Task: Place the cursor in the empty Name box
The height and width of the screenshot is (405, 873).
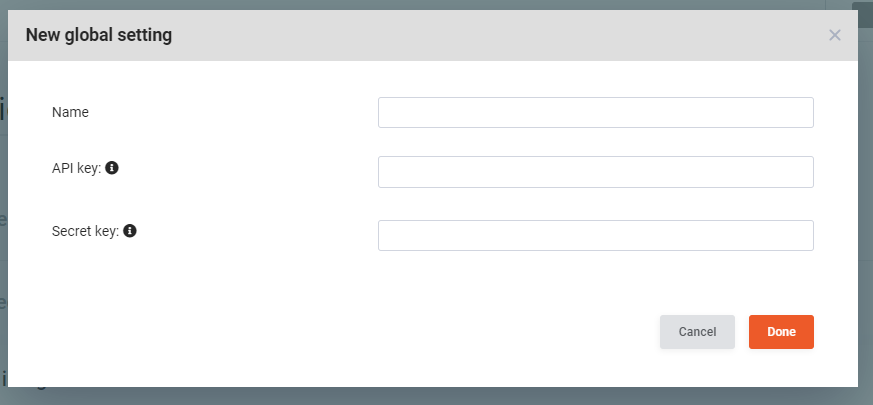Action: pyautogui.click(x=596, y=113)
